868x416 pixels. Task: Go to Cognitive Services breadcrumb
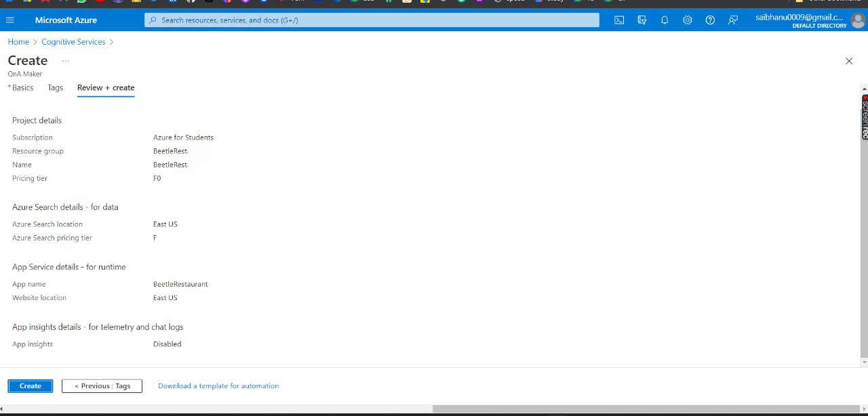tap(73, 42)
